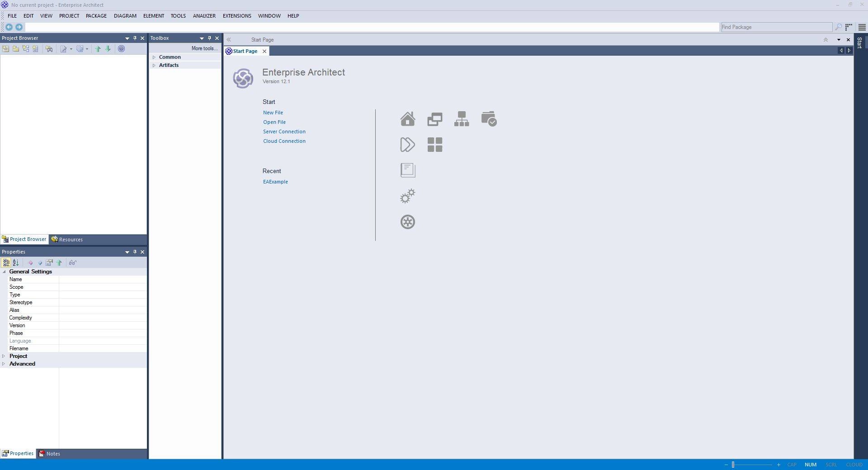Click the gears settings icon on Start Page
The image size is (868, 470).
point(407,196)
